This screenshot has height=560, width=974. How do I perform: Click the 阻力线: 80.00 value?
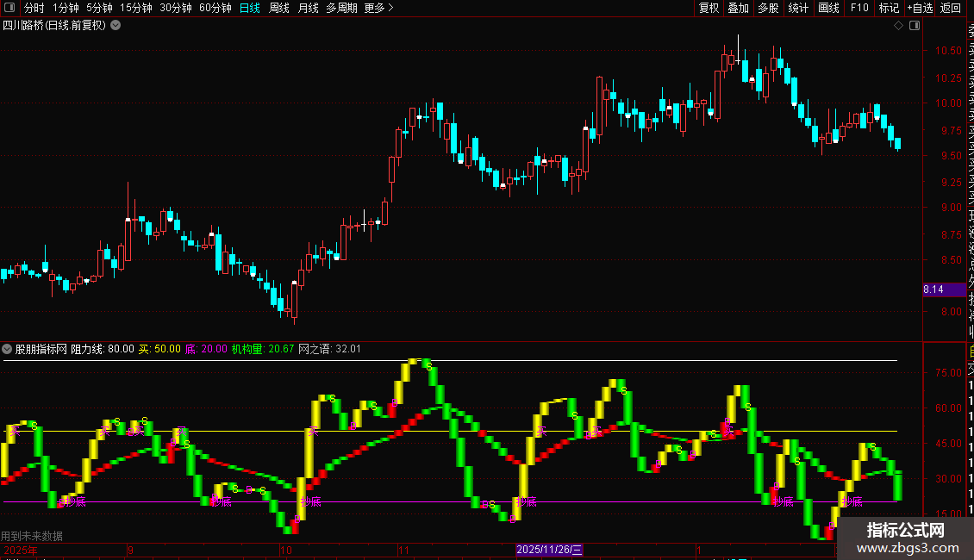click(x=103, y=349)
